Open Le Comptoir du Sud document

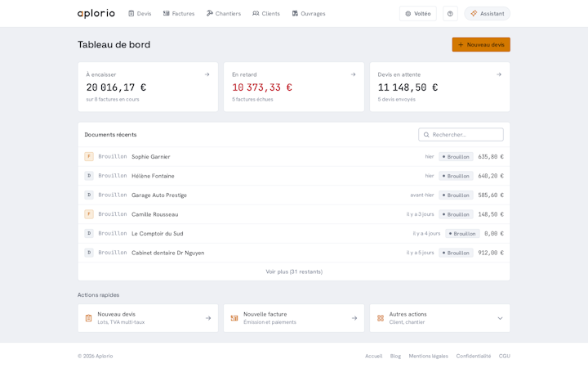[294, 233]
